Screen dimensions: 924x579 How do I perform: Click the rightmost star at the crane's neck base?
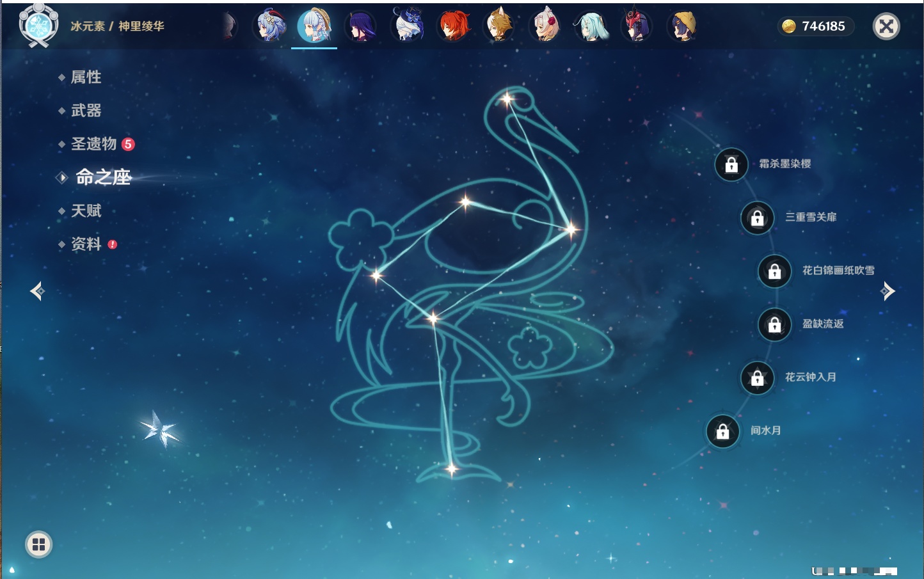pyautogui.click(x=570, y=228)
